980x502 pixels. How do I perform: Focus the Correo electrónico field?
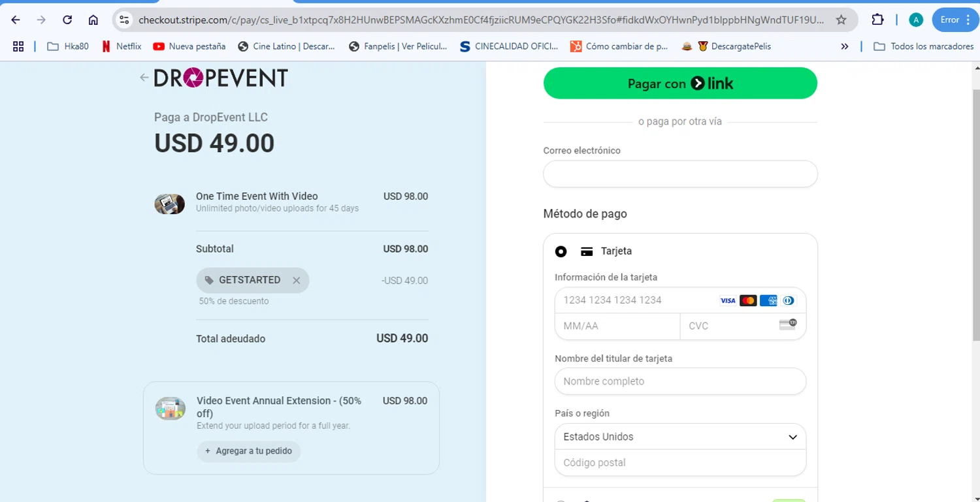pyautogui.click(x=680, y=174)
